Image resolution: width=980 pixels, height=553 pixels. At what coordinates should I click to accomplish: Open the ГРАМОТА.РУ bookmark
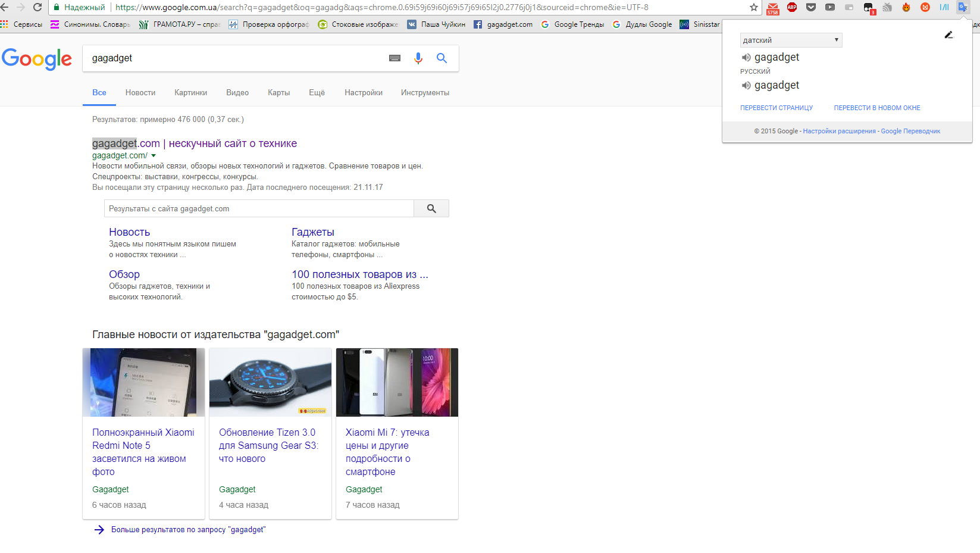tap(179, 24)
